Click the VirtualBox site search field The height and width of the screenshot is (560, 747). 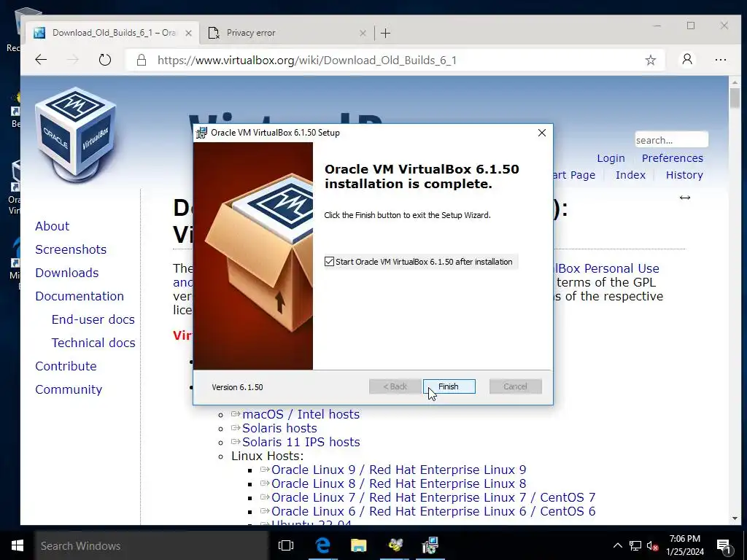tap(671, 140)
